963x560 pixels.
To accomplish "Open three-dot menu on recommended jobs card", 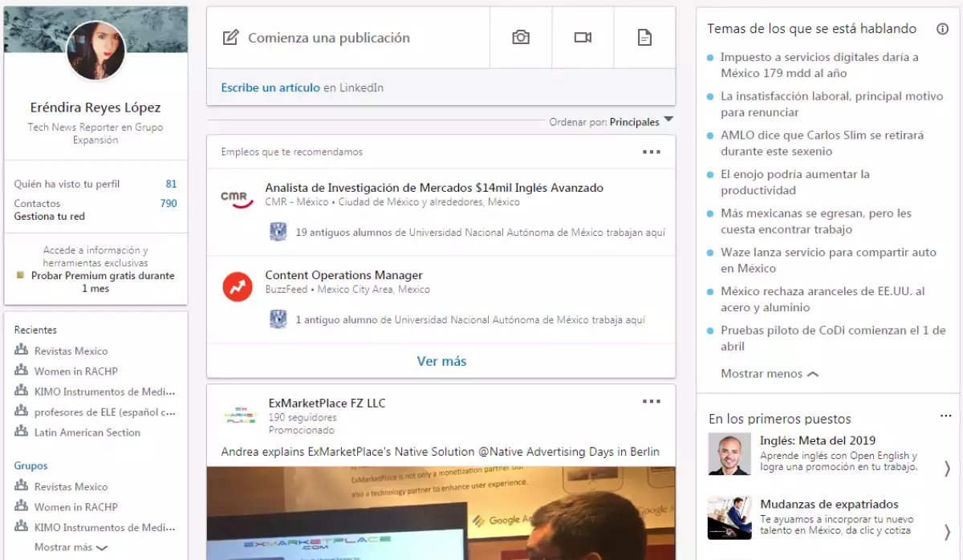I will [x=651, y=152].
